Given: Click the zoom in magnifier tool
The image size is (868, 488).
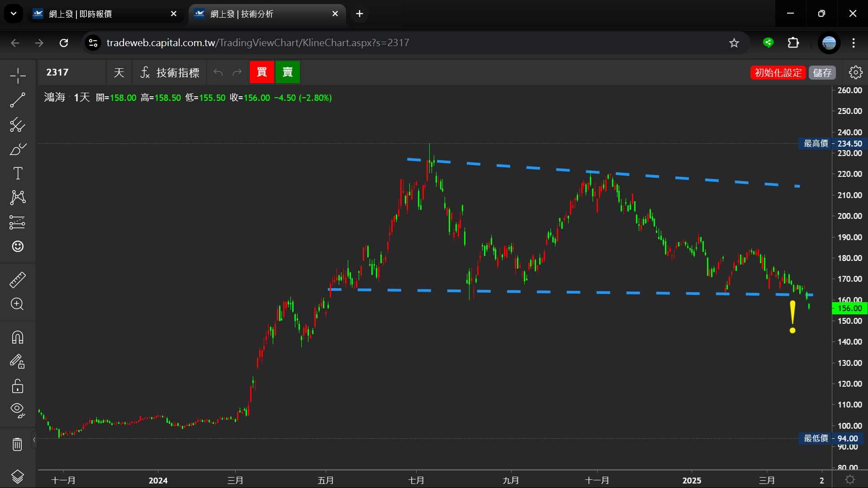Looking at the screenshot, I should (x=18, y=304).
